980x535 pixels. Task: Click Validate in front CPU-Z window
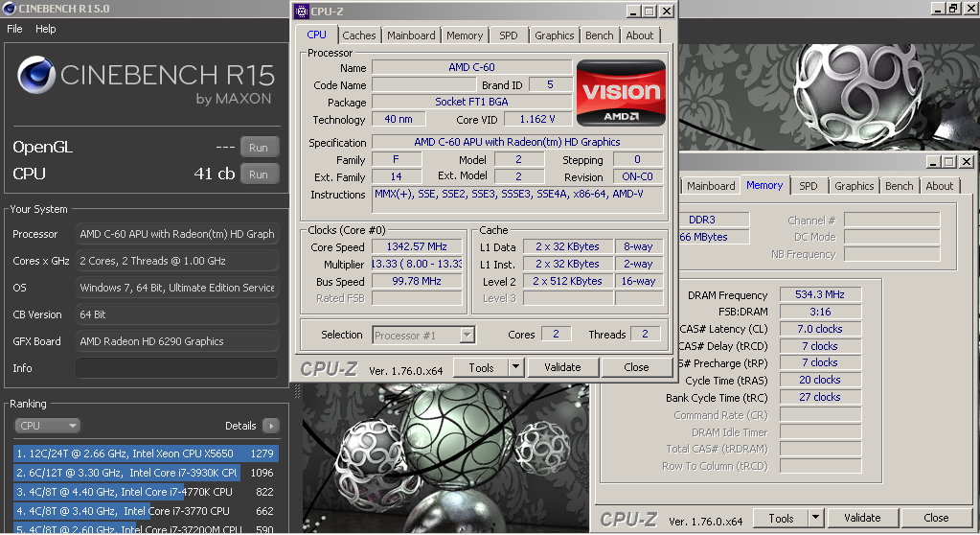point(562,368)
